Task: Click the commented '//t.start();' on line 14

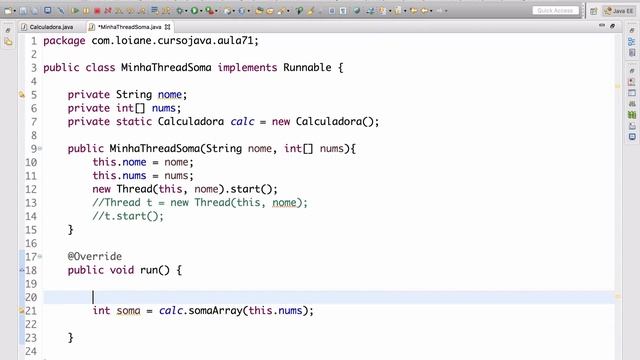Action: 128,216
